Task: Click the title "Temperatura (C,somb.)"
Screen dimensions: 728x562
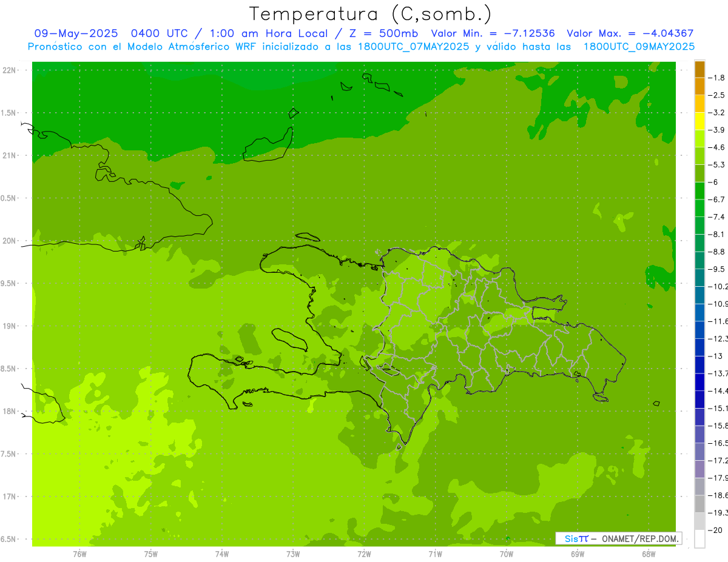Action: tap(371, 13)
